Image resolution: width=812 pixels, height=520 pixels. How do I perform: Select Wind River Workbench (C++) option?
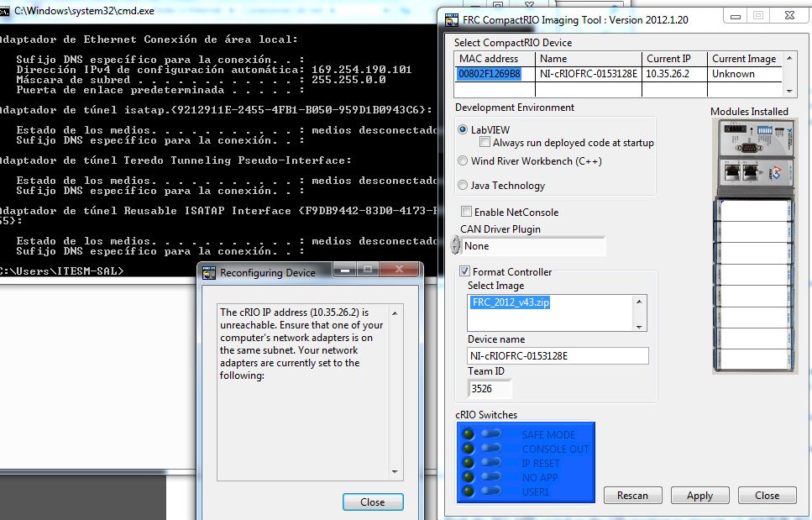pos(463,161)
